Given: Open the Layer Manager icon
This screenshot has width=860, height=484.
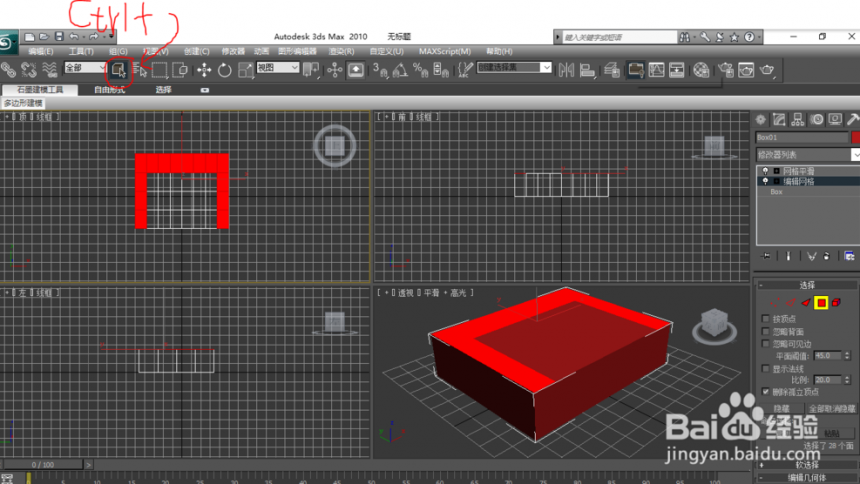Looking at the screenshot, I should click(x=612, y=70).
